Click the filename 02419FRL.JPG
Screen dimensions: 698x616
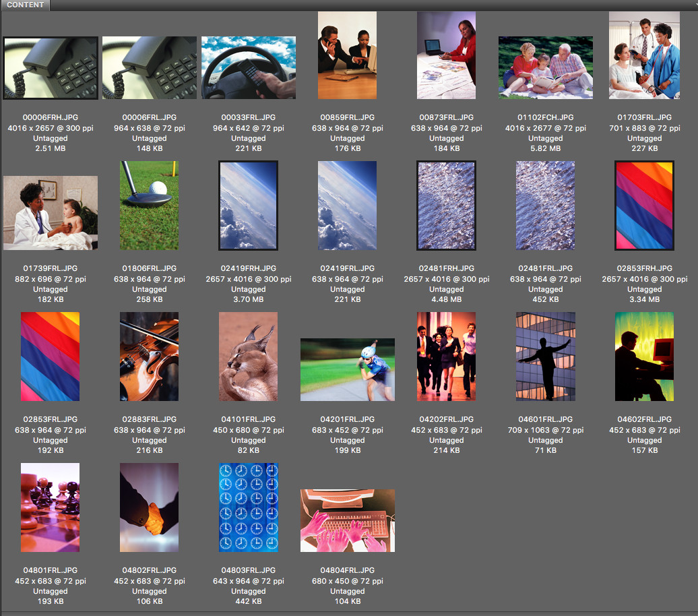click(x=347, y=269)
